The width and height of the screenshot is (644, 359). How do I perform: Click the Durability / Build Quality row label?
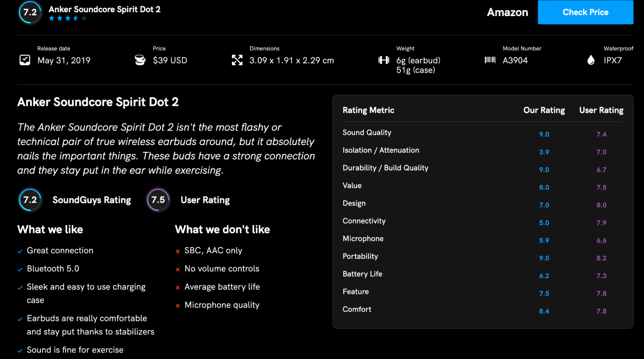[x=385, y=168]
